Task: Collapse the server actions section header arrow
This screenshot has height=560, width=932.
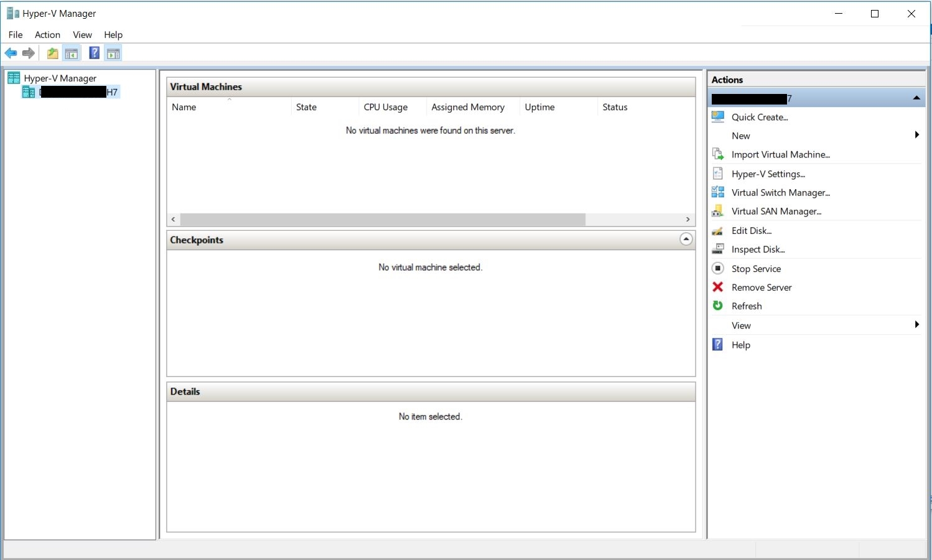Action: click(x=916, y=98)
